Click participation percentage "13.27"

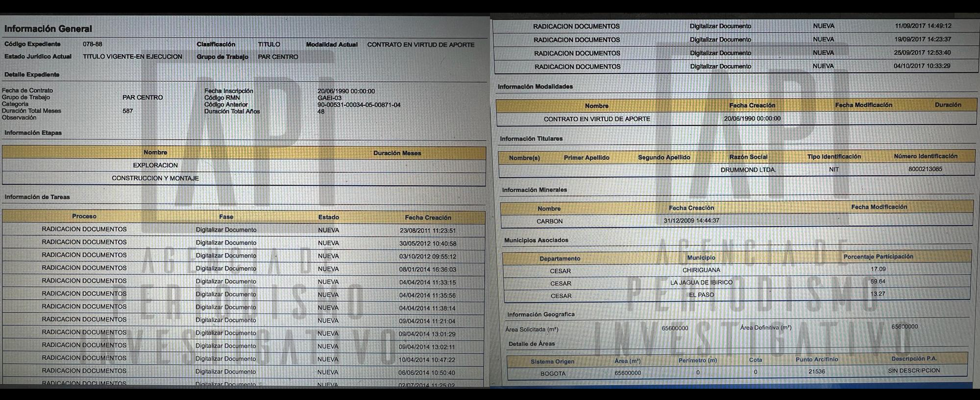point(878,294)
